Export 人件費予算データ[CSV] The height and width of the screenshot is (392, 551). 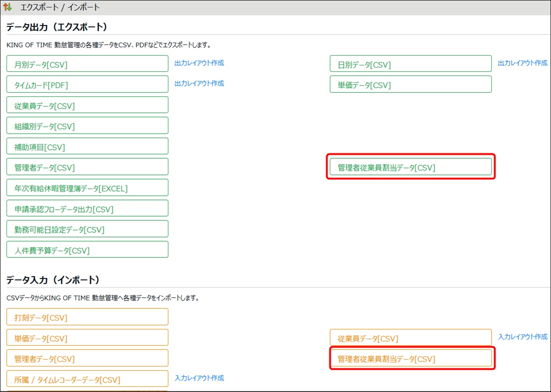[x=87, y=249]
